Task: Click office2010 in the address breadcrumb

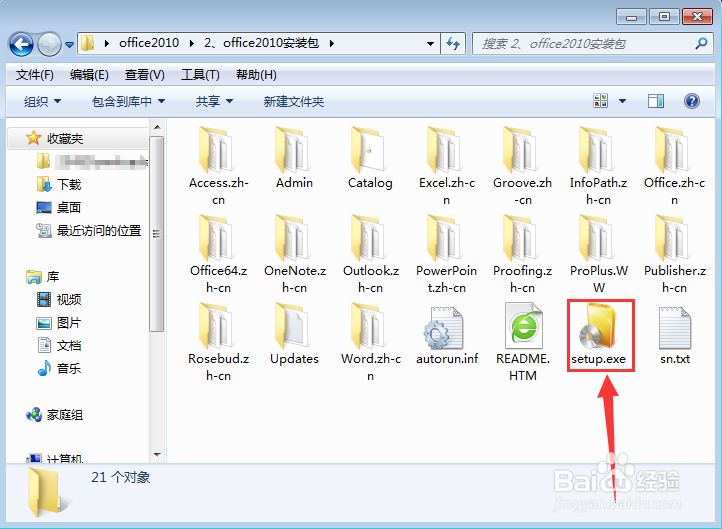Action: (x=149, y=43)
